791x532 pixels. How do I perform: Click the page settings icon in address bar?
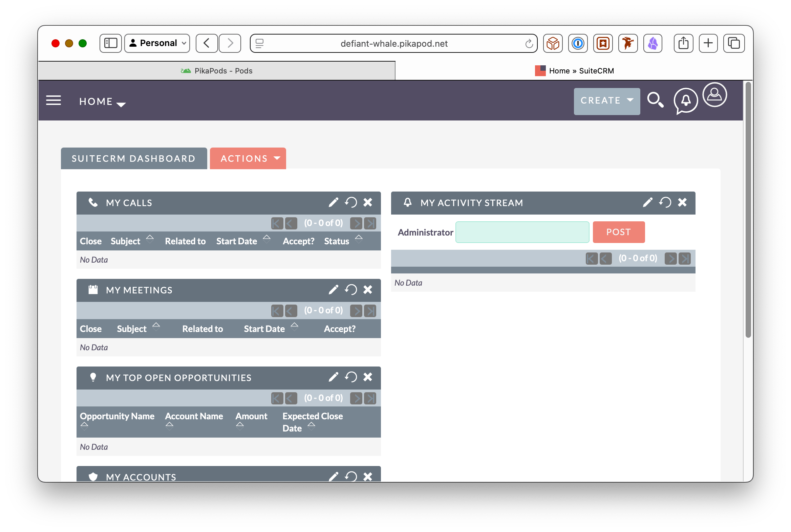pos(259,43)
